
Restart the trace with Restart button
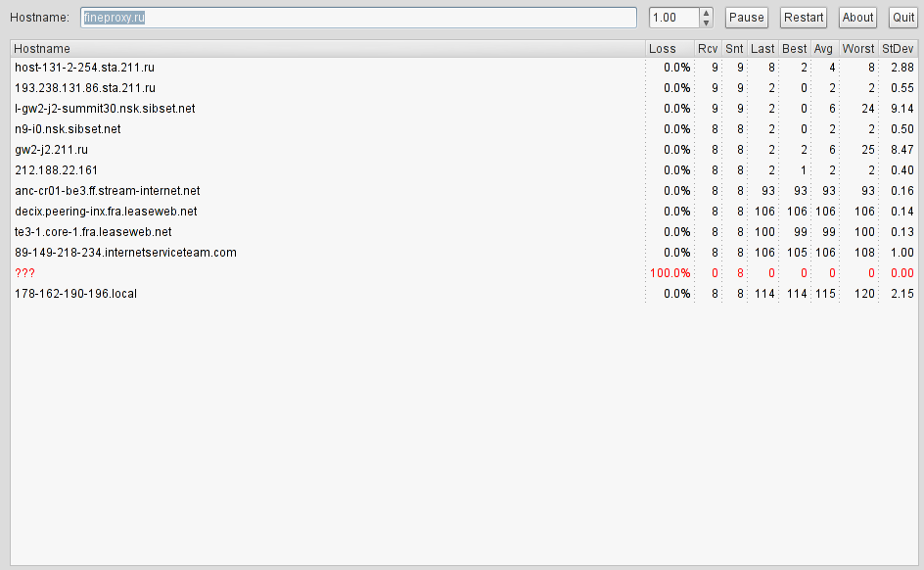click(804, 18)
